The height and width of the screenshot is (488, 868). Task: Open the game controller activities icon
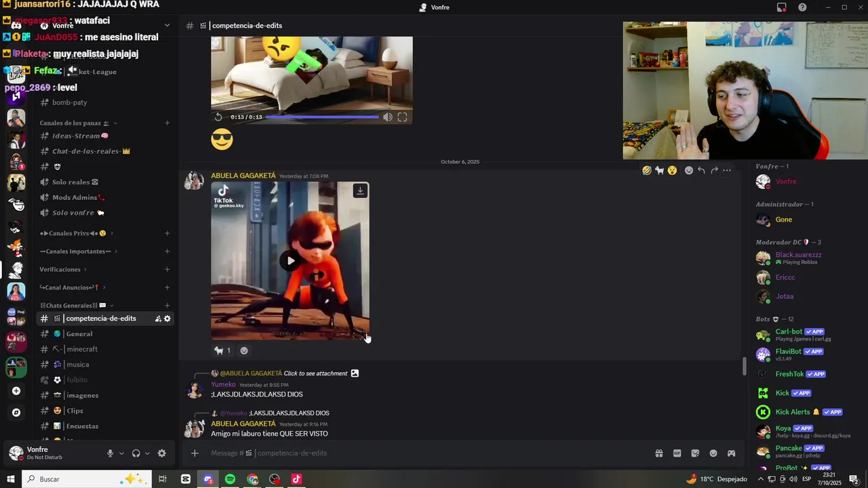[x=732, y=453]
